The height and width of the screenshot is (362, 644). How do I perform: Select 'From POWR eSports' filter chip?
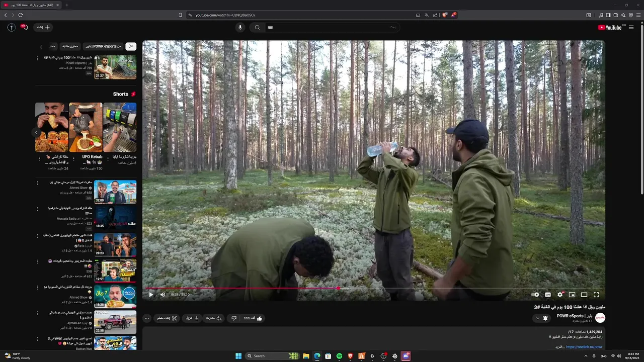point(103,46)
